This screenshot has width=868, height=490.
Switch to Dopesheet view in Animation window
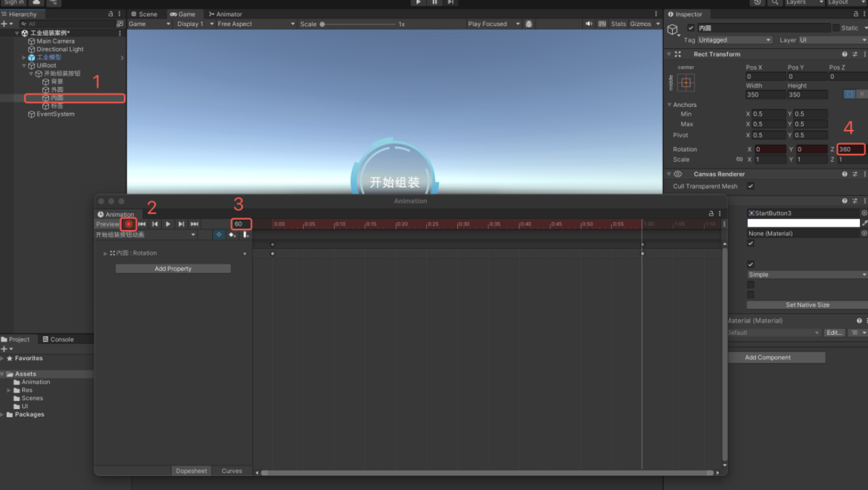tap(191, 471)
